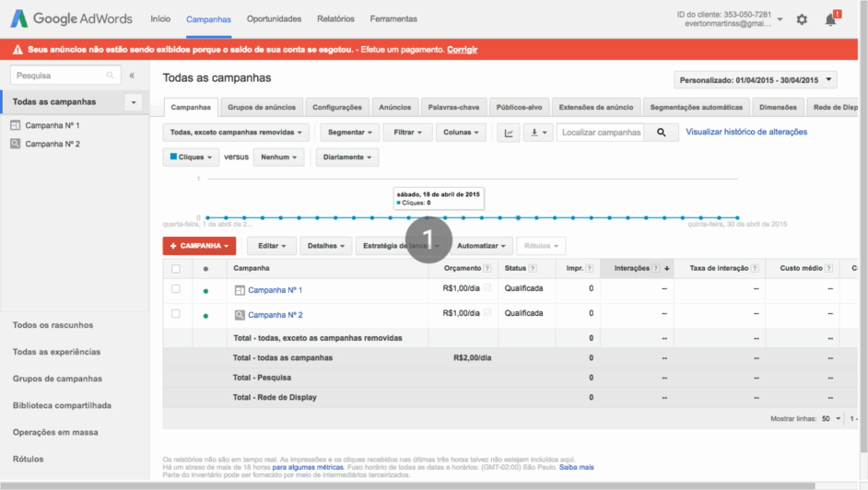Screen dimensions: 868x490
Task: Click the sort arrow in Interações column
Action: click(x=667, y=268)
